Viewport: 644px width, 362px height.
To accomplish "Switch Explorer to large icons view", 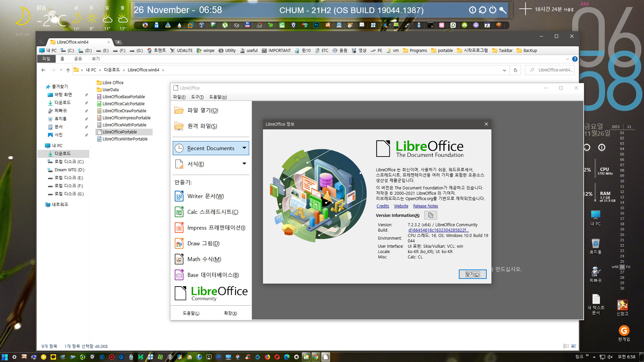I will [x=574, y=346].
